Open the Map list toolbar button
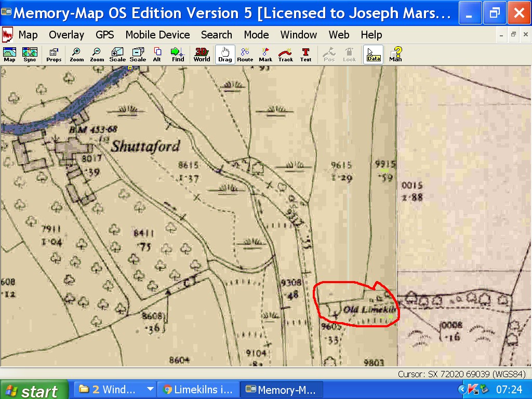 (x=9, y=55)
